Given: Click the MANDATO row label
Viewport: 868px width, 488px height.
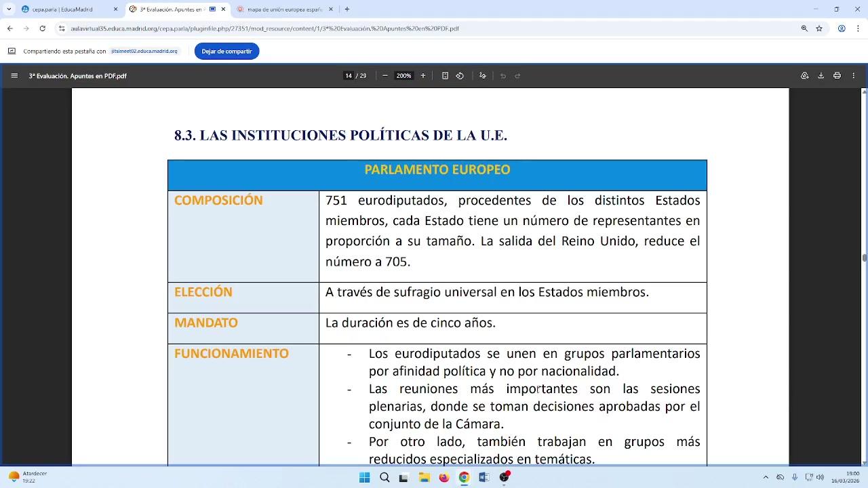Looking at the screenshot, I should (x=206, y=323).
